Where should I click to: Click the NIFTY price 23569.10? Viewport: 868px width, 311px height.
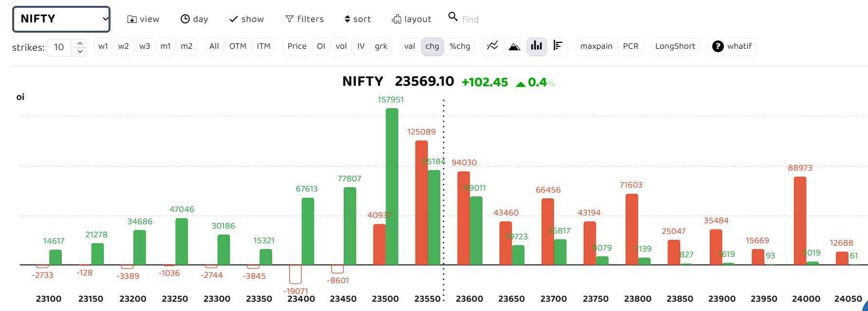tap(424, 81)
